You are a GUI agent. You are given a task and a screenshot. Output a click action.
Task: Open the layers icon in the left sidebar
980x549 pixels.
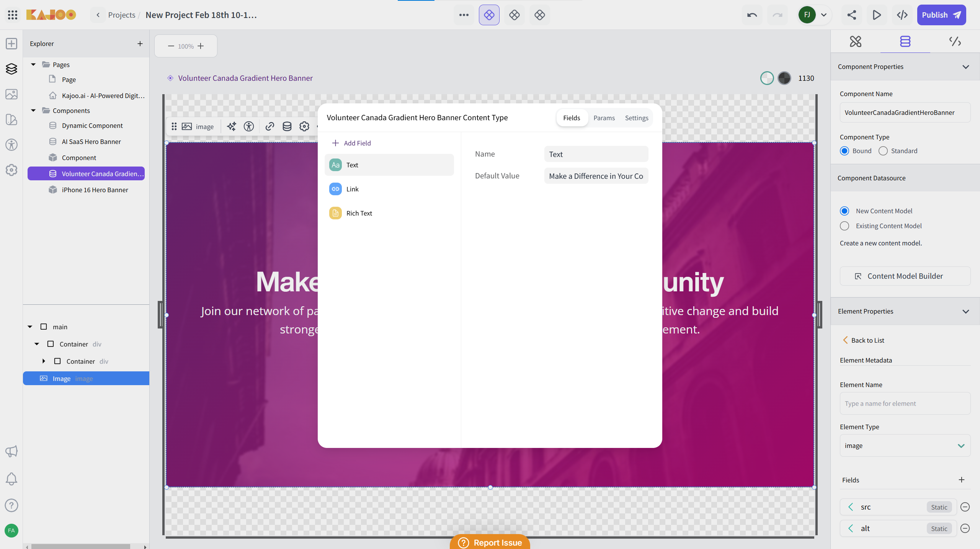tap(11, 69)
